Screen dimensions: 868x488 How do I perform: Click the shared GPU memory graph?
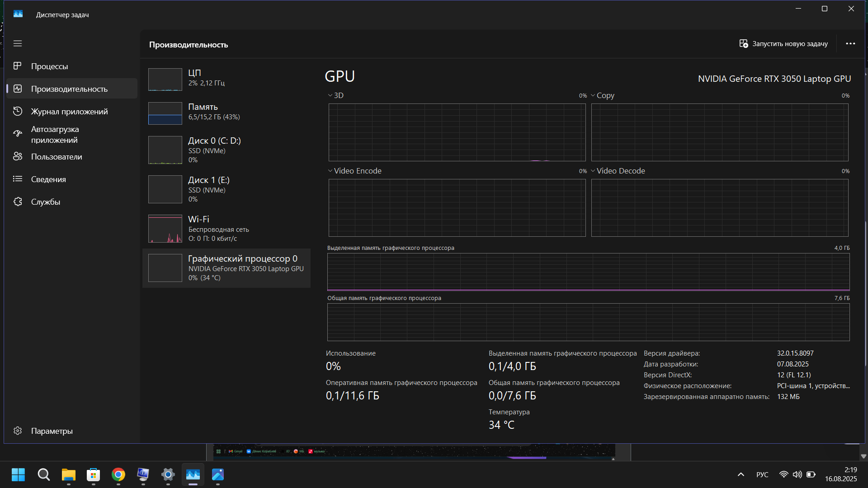588,322
